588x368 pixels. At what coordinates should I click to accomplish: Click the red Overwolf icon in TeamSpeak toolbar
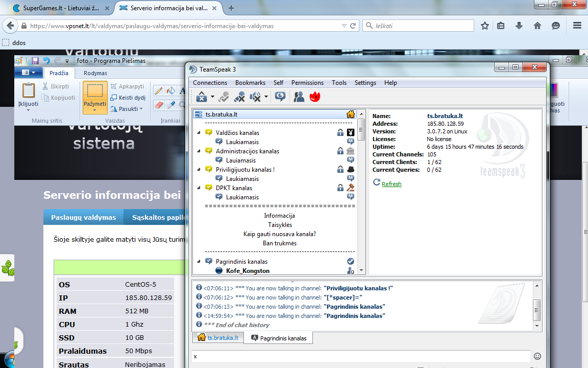[x=315, y=97]
